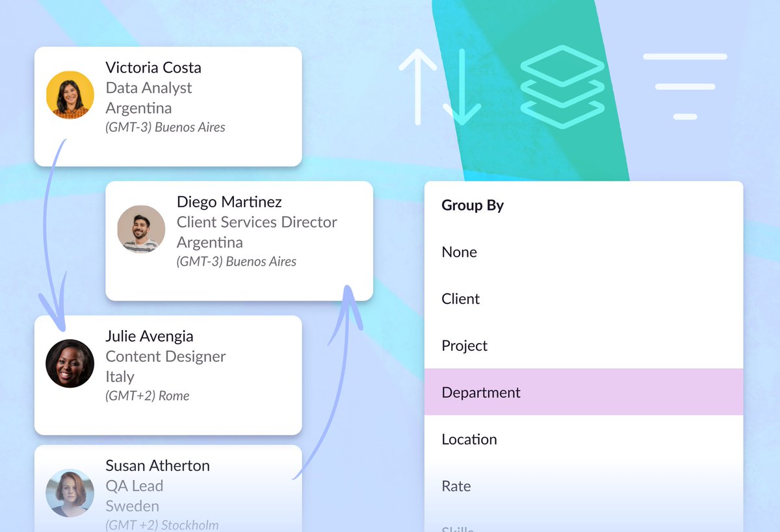This screenshot has width=780, height=532.
Task: Click Argentina on Victoria Costa's card
Action: click(x=138, y=108)
